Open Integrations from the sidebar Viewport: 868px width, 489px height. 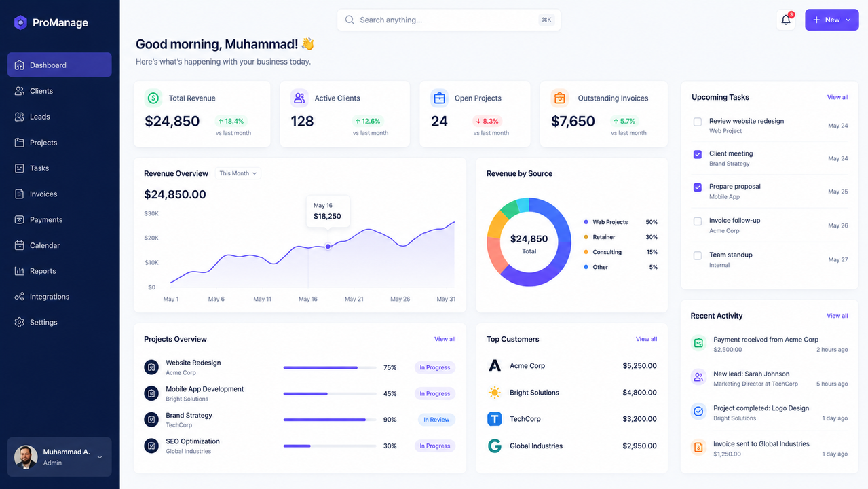(x=60, y=297)
